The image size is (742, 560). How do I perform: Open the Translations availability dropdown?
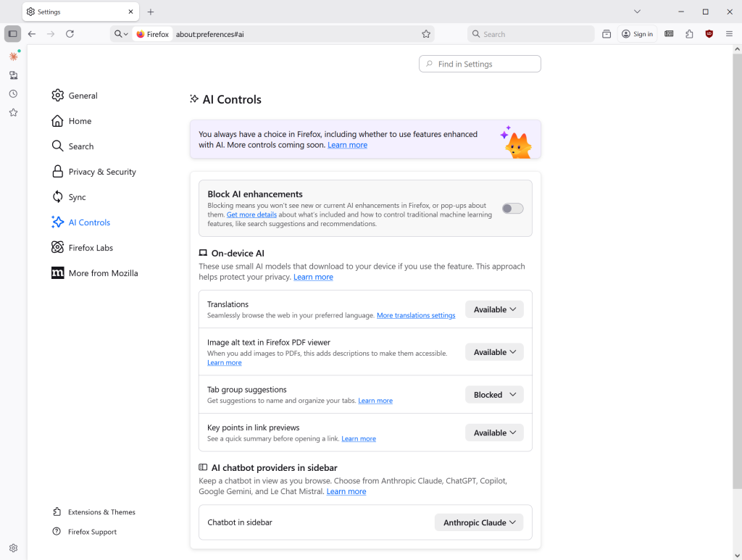[494, 309]
